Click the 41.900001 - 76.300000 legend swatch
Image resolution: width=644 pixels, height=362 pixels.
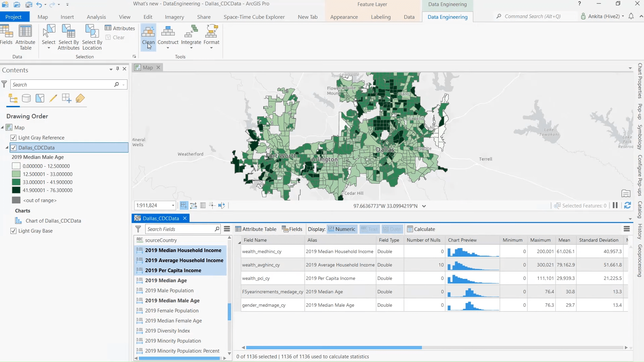tap(16, 190)
